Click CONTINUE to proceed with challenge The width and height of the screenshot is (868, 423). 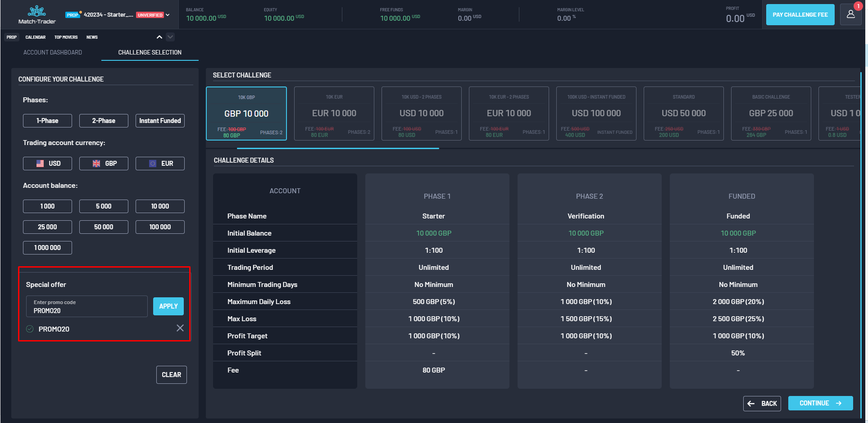(820, 403)
